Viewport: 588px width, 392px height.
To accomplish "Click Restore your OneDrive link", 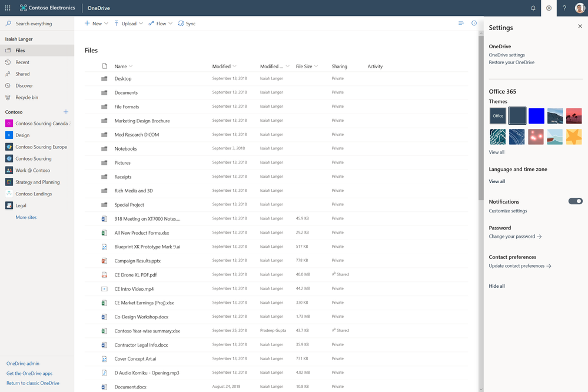I will click(x=511, y=62).
